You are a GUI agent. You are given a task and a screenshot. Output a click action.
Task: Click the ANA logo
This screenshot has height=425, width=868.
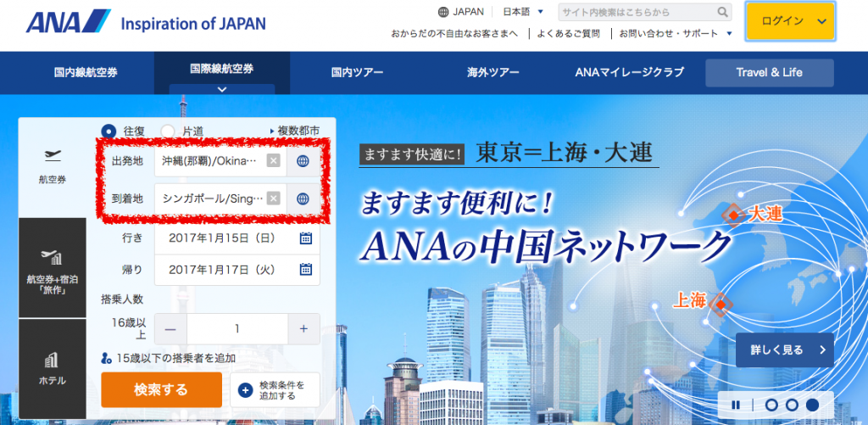coord(68,21)
